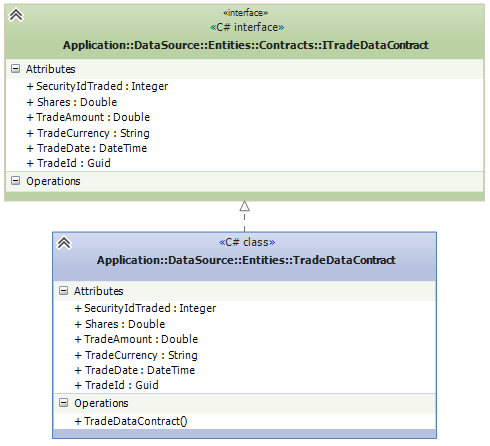
Task: Select TradeCurrency : String in the interface
Action: 88,133
